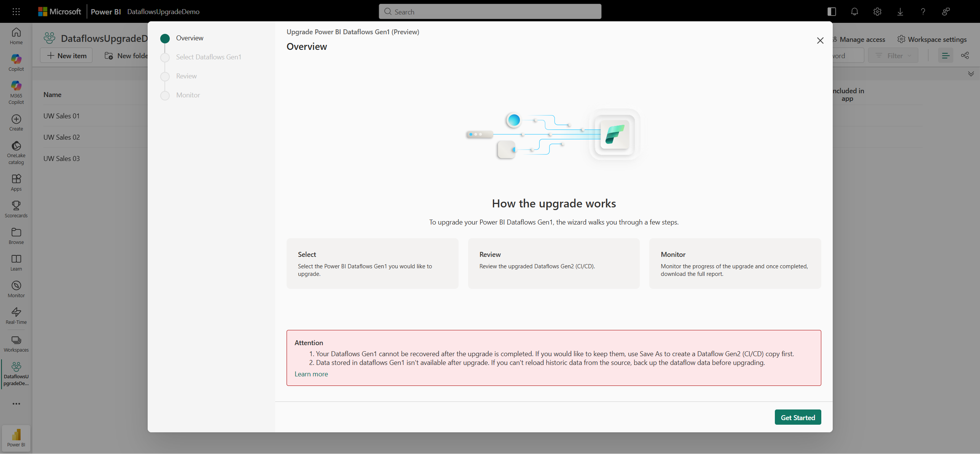Open the app launcher waffle menu

(16, 11)
